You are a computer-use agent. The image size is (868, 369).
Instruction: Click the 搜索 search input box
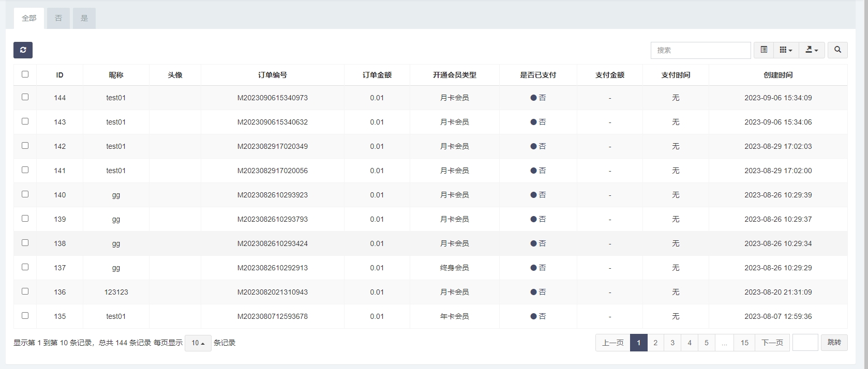coord(700,50)
